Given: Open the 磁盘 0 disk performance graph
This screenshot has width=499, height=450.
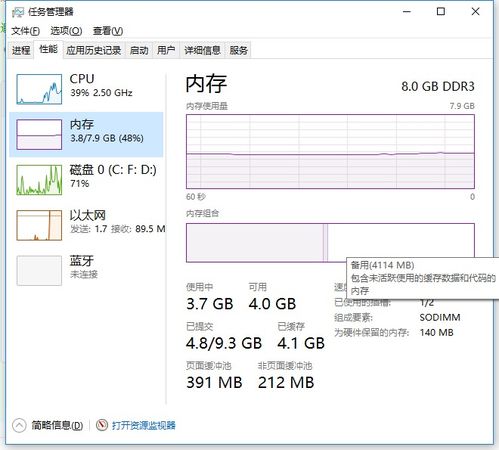Looking at the screenshot, I should (39, 180).
